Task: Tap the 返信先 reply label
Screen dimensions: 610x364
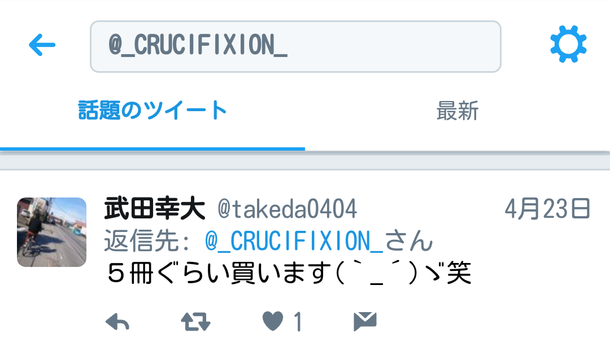Action: point(147,241)
